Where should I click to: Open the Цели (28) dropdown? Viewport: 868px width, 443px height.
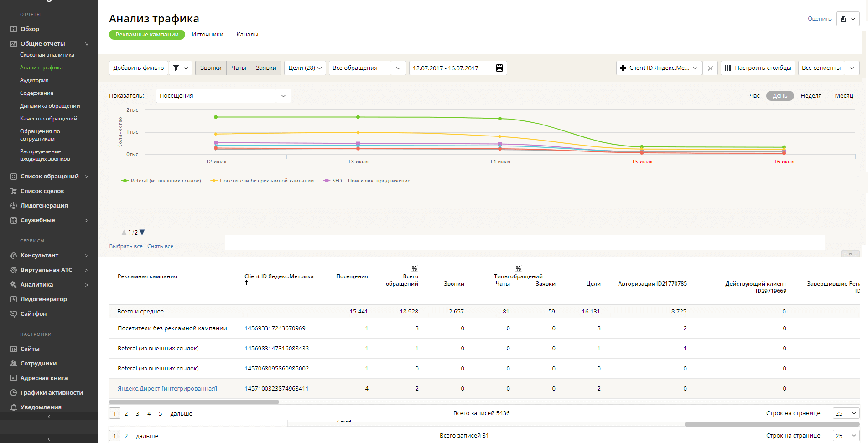[x=305, y=68]
